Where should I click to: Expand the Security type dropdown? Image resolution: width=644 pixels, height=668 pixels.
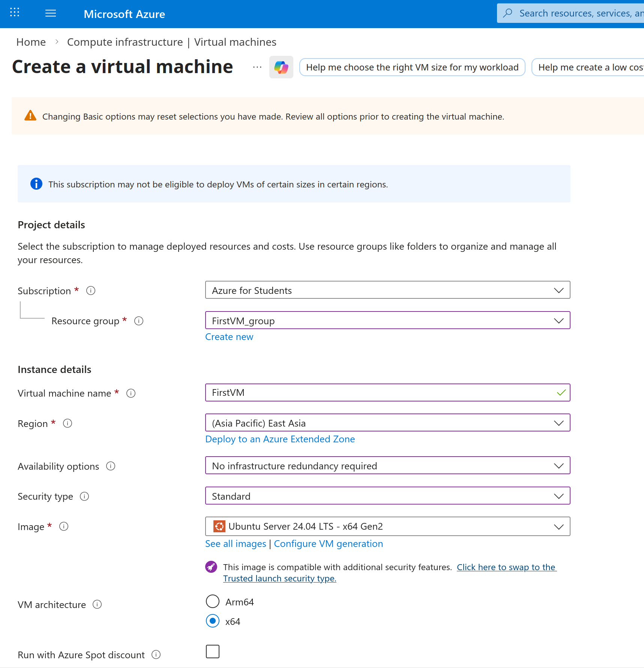tap(388, 496)
